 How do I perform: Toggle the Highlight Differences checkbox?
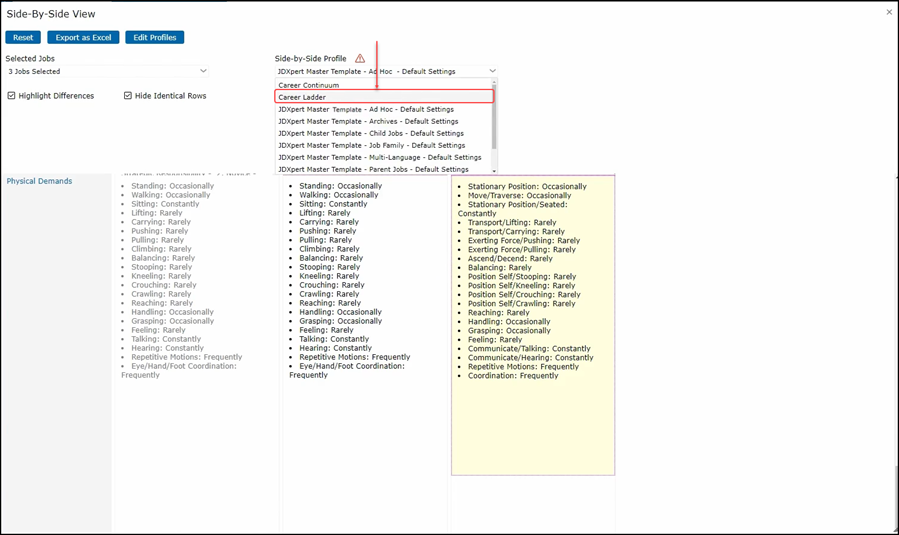coord(12,96)
